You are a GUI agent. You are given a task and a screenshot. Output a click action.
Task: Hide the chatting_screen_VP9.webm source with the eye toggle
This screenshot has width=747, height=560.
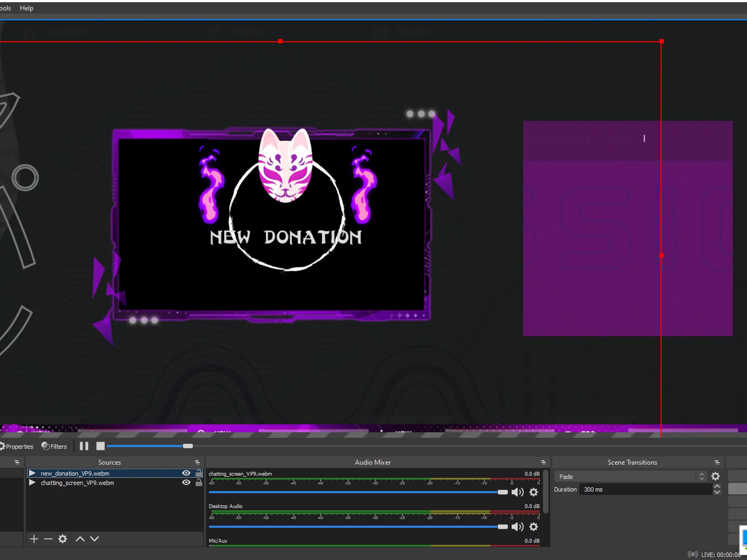[186, 482]
